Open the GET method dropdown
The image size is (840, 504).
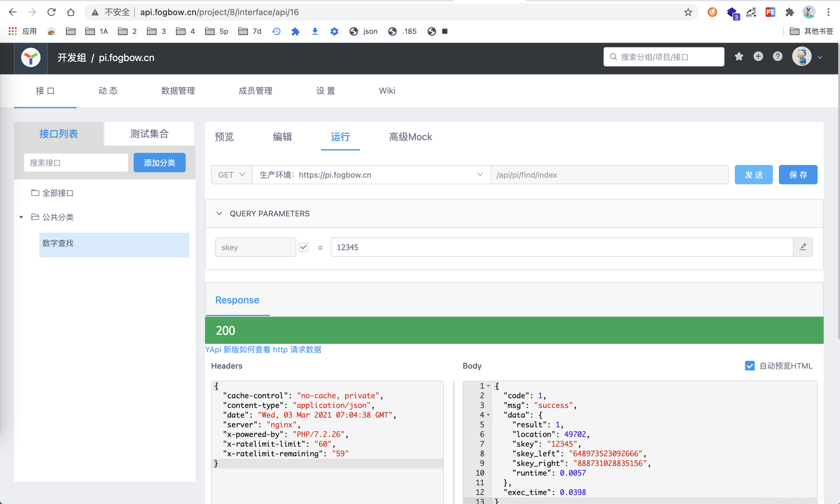pyautogui.click(x=232, y=175)
